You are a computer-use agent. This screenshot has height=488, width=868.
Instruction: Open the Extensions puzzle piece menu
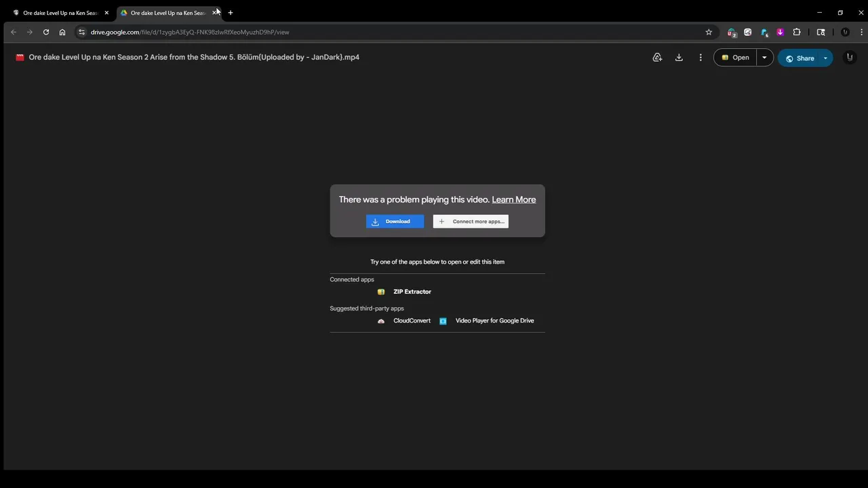click(x=797, y=32)
